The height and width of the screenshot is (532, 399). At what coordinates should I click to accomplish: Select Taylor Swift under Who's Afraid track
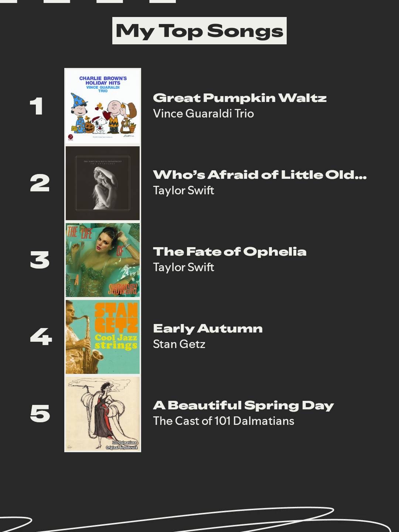pyautogui.click(x=184, y=190)
